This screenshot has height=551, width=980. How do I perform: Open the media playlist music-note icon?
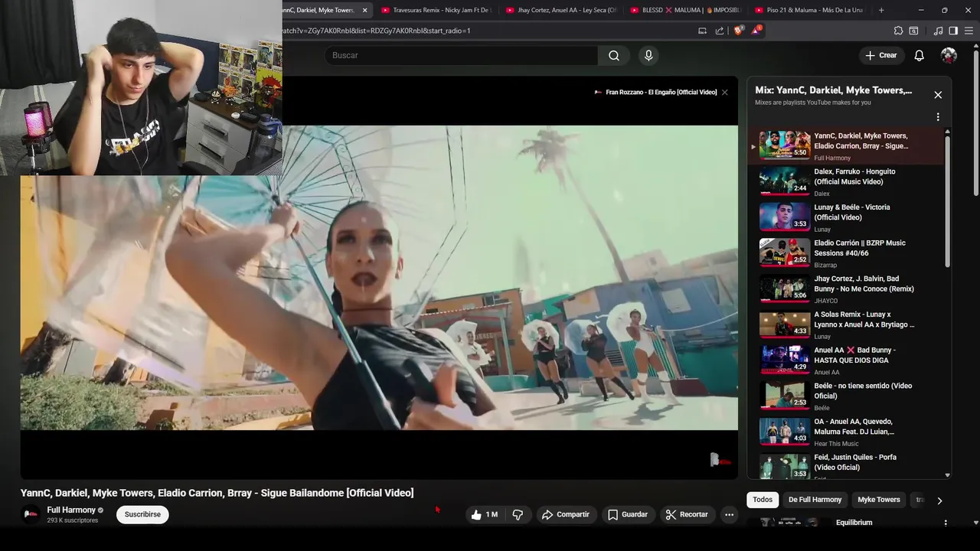tap(938, 31)
